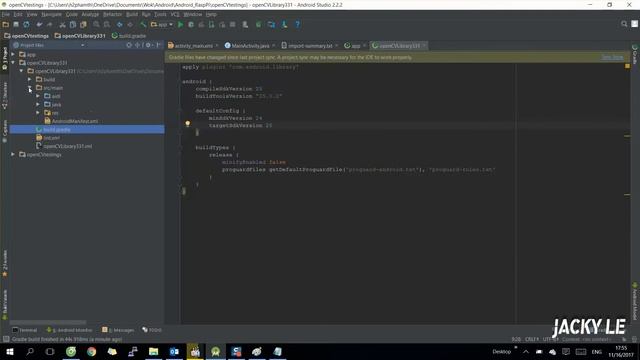Click the Open folder toolbar icon
The width and height of the screenshot is (640, 360).
5,24
